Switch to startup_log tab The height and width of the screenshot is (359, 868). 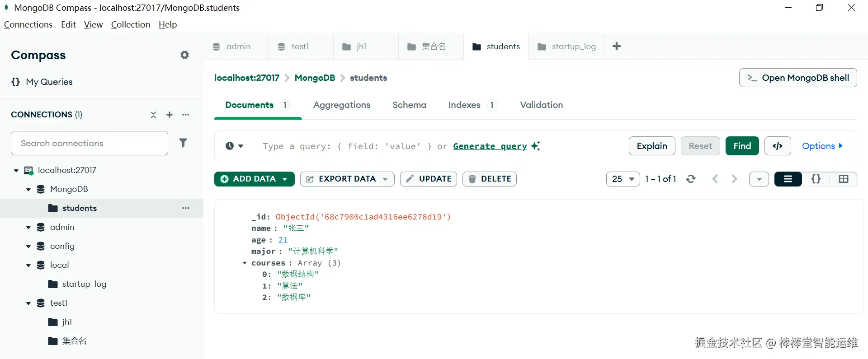566,47
